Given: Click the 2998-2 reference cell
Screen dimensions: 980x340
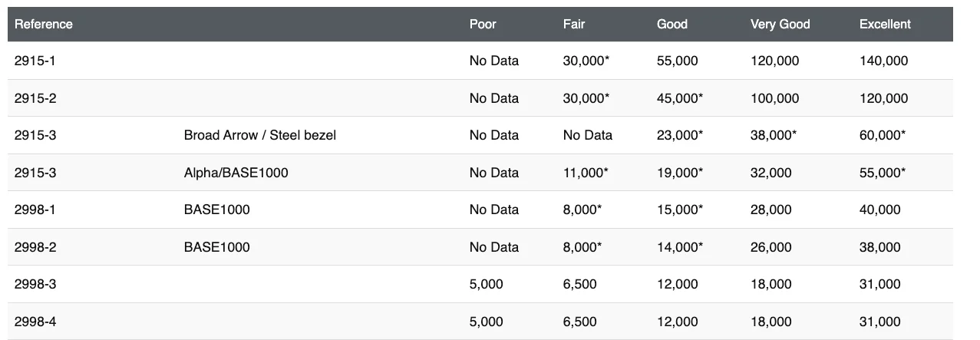Looking at the screenshot, I should [x=35, y=247].
